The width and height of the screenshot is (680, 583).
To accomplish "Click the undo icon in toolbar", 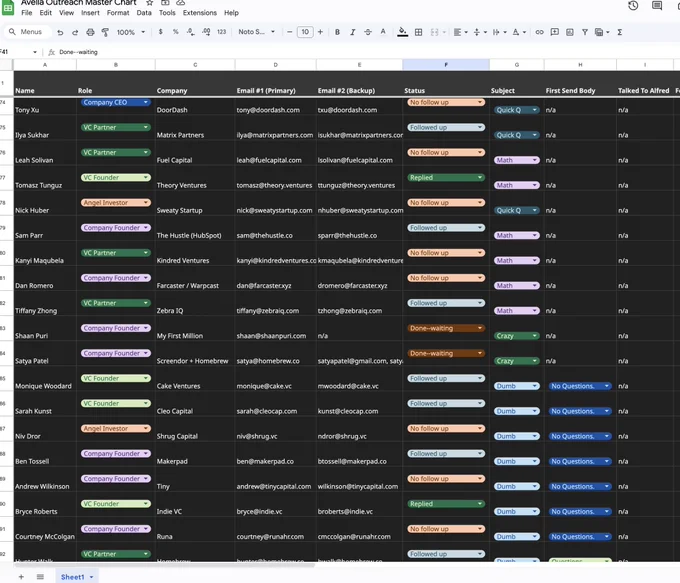I will click(60, 32).
